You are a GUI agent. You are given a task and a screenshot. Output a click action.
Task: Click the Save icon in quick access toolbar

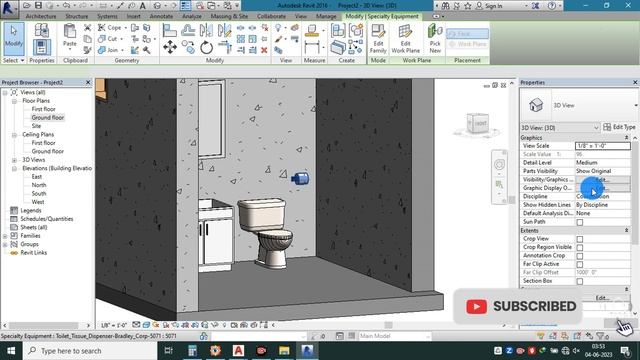[38, 6]
